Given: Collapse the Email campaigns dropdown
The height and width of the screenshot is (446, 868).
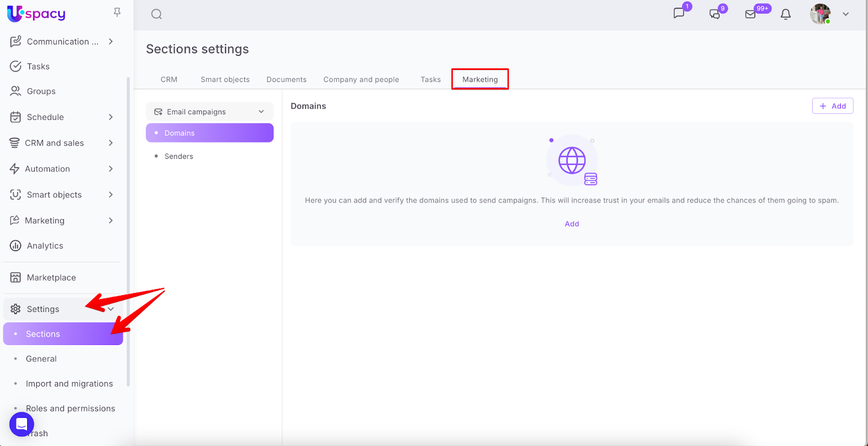Looking at the screenshot, I should tap(261, 112).
